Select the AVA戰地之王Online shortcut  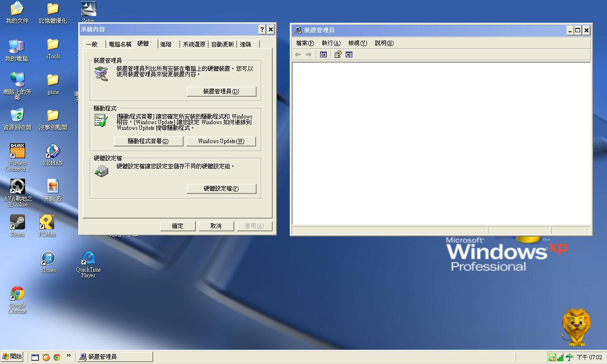(x=18, y=192)
